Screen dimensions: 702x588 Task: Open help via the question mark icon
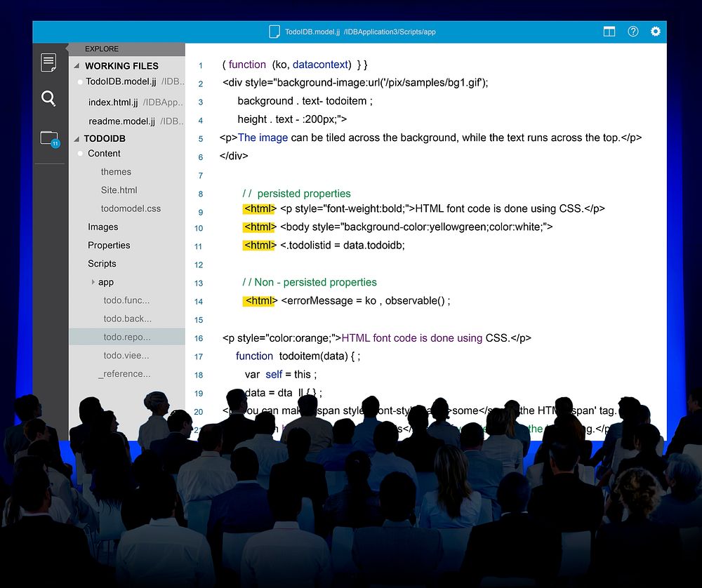(x=633, y=32)
